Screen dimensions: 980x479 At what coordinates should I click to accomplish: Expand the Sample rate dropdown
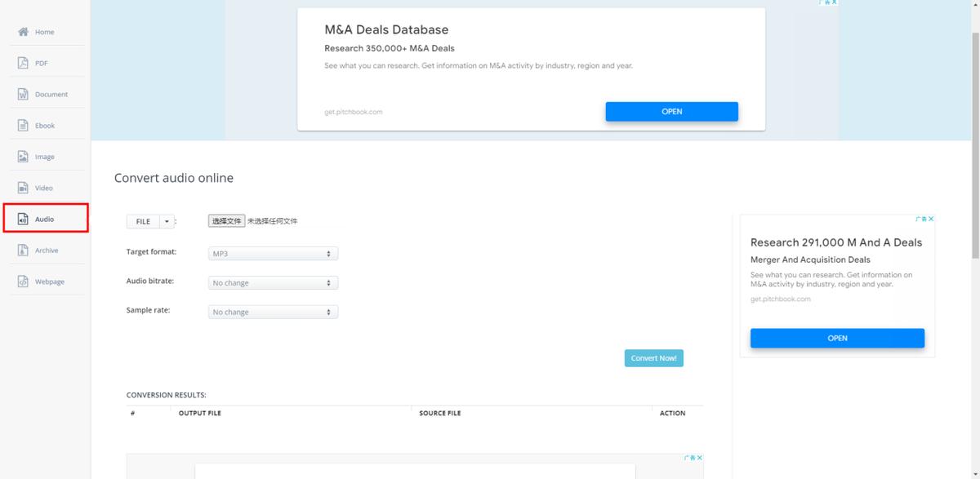click(273, 313)
